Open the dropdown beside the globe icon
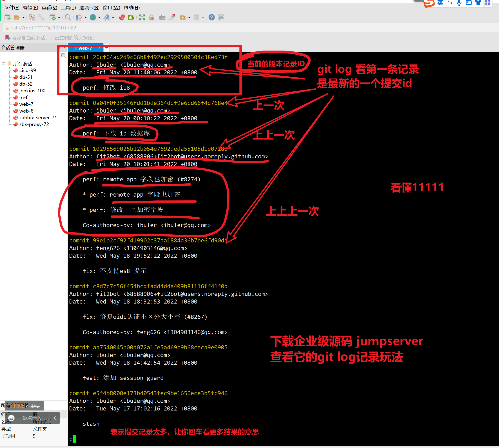 click(x=100, y=17)
